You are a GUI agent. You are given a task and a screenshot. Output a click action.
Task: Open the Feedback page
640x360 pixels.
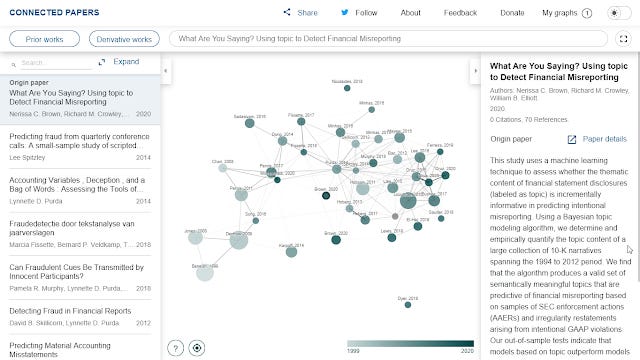[460, 13]
